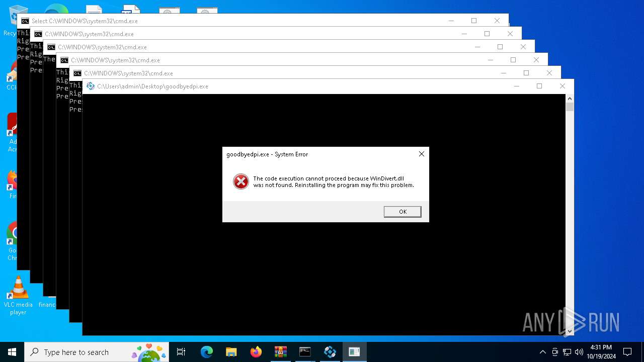Maximize the Select cmd.exe window
This screenshot has width=644, height=362.
(474, 21)
